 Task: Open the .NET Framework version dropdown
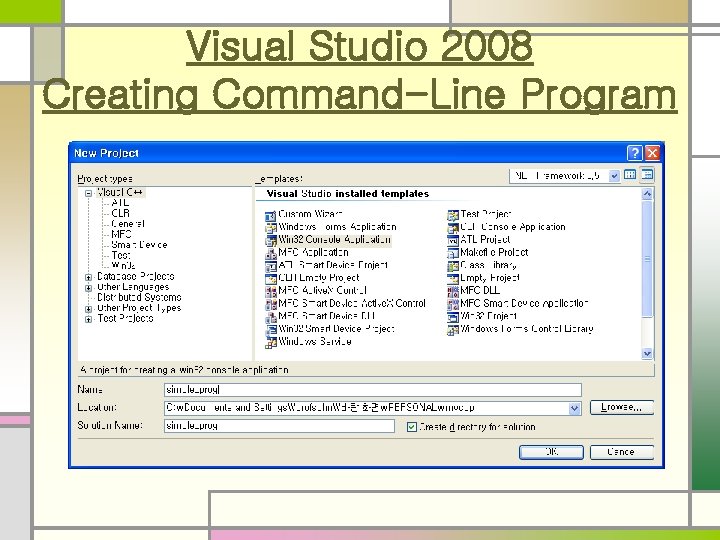point(614,176)
